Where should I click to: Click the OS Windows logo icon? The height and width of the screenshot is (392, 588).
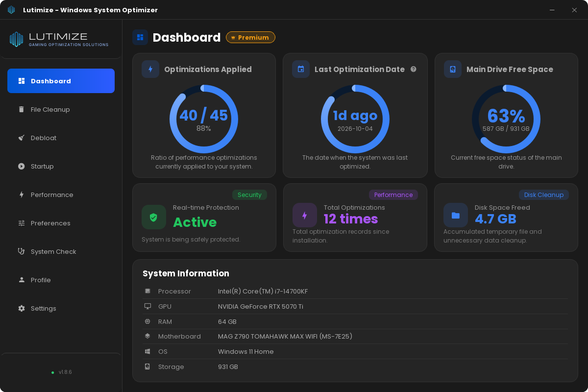pos(147,351)
